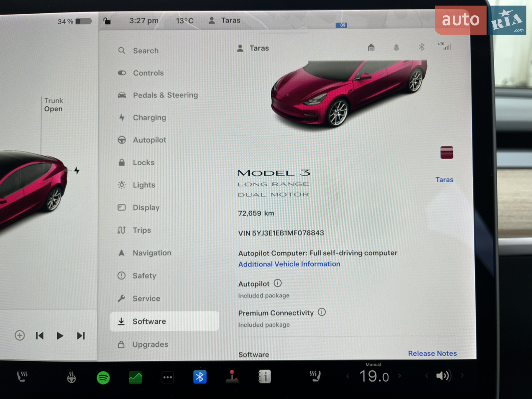Raise volume with right chevron

[x=462, y=375]
